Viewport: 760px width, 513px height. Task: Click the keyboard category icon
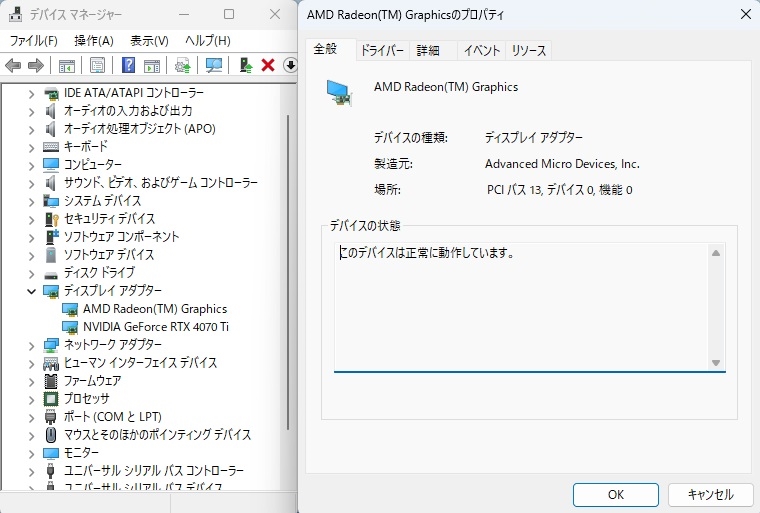pyautogui.click(x=51, y=147)
